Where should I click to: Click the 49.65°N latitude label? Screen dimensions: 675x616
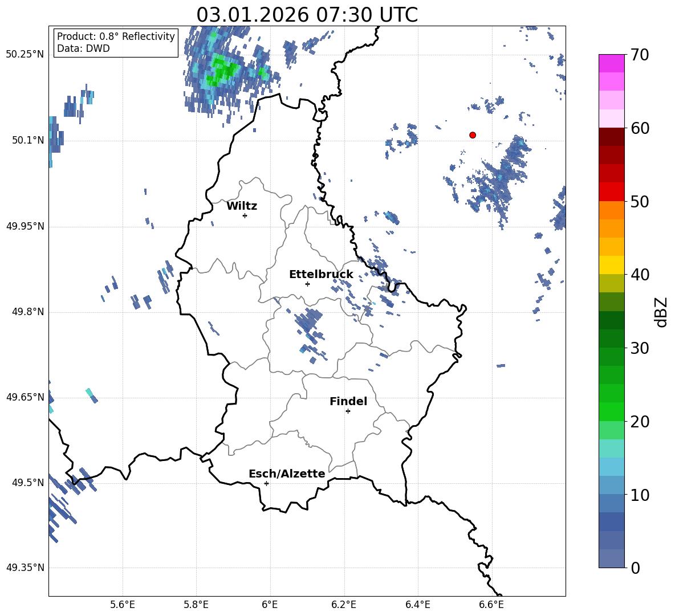tap(25, 397)
